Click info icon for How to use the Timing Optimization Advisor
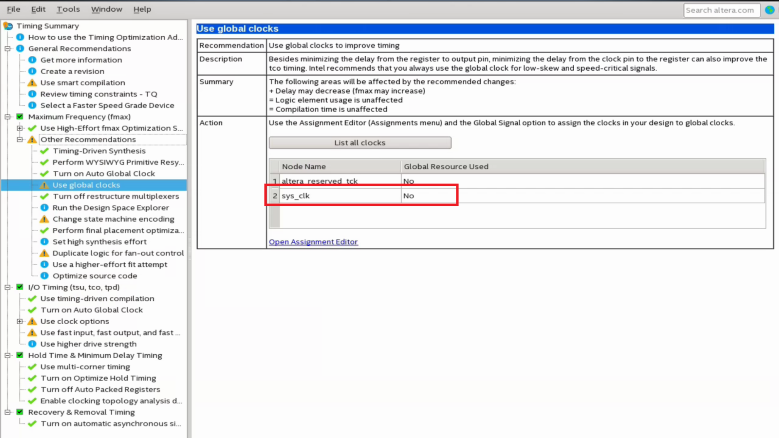779x438 pixels. point(20,37)
